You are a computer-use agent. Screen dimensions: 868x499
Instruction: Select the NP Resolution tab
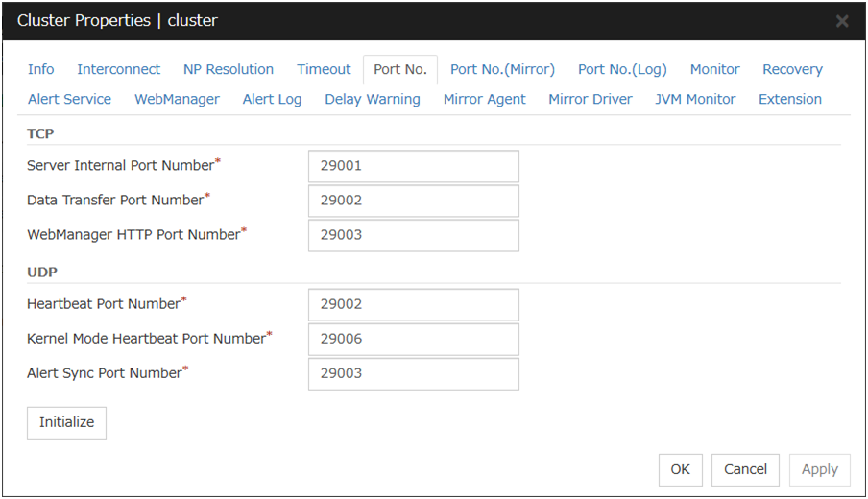229,69
